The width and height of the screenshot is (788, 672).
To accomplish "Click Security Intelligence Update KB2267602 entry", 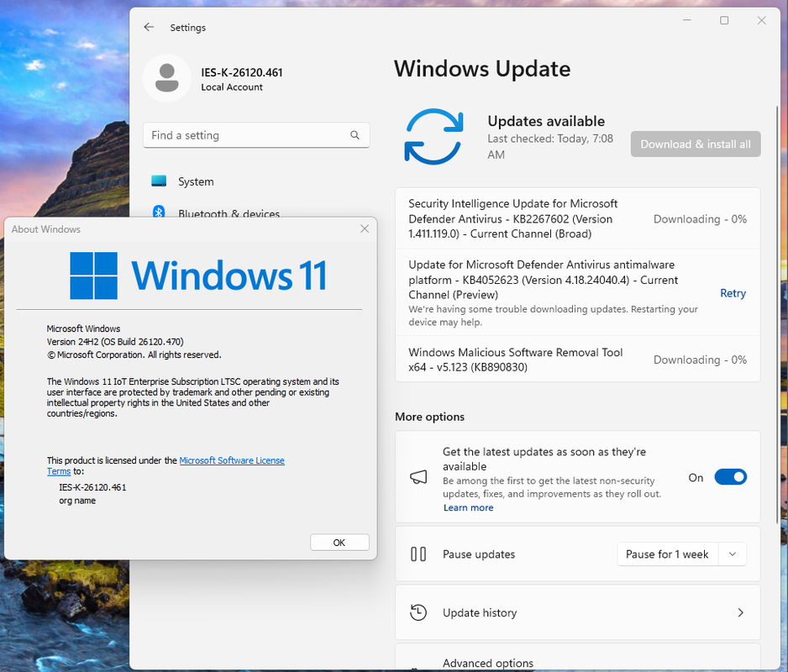I will (x=577, y=218).
